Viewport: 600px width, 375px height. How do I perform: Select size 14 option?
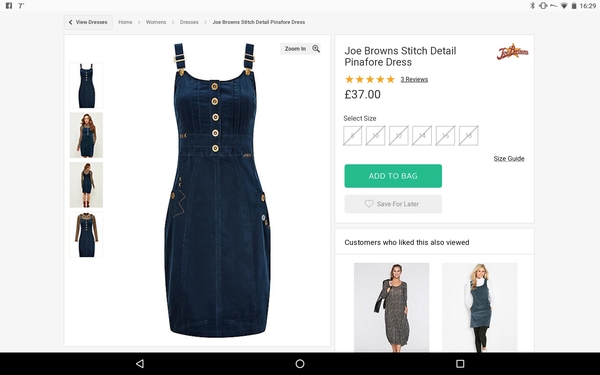coord(422,135)
